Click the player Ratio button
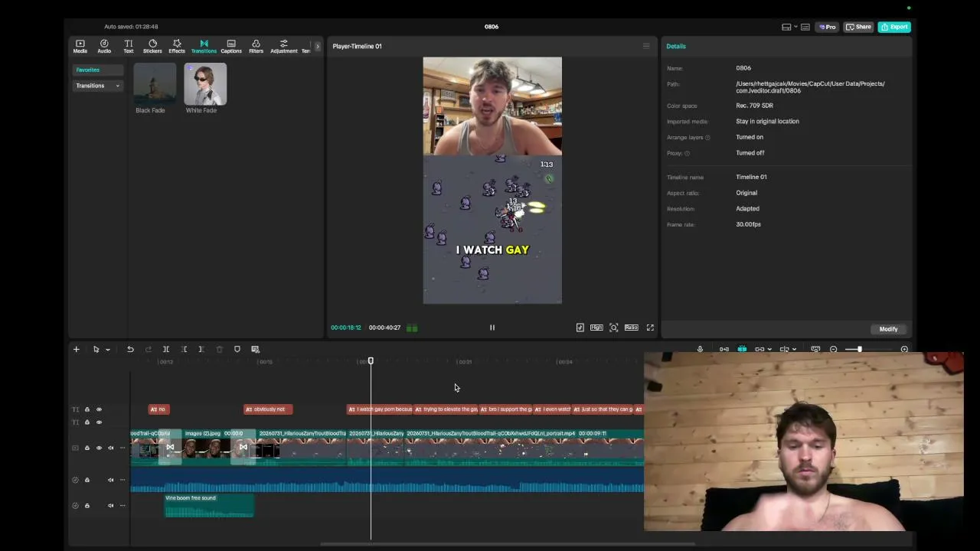This screenshot has width=980, height=551. tap(632, 328)
